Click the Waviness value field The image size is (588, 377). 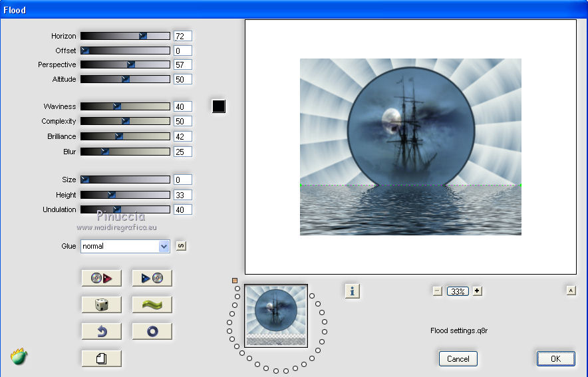click(x=183, y=106)
